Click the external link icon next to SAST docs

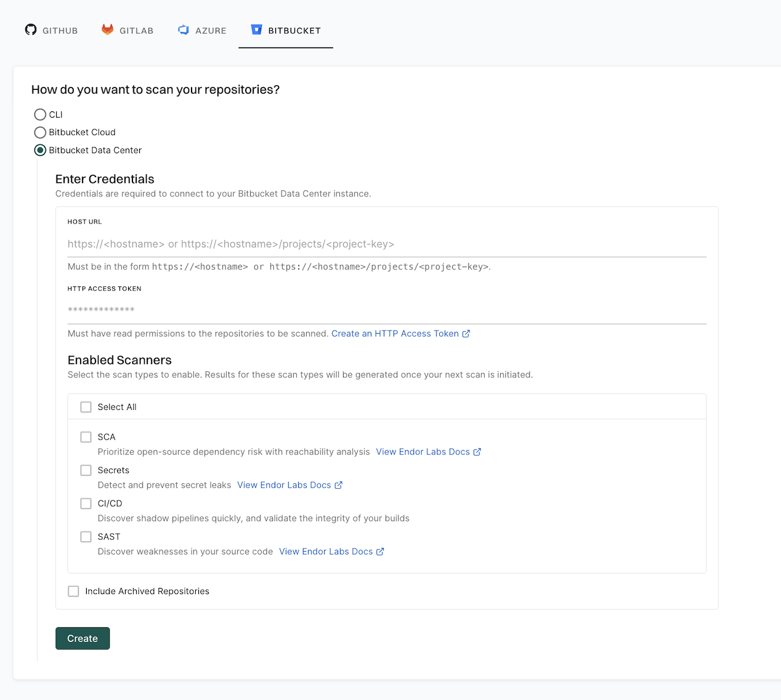coord(380,551)
